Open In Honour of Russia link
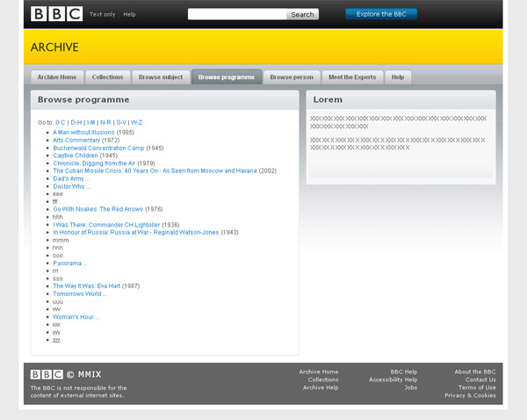Viewport: 527px width, 420px height. [x=136, y=232]
